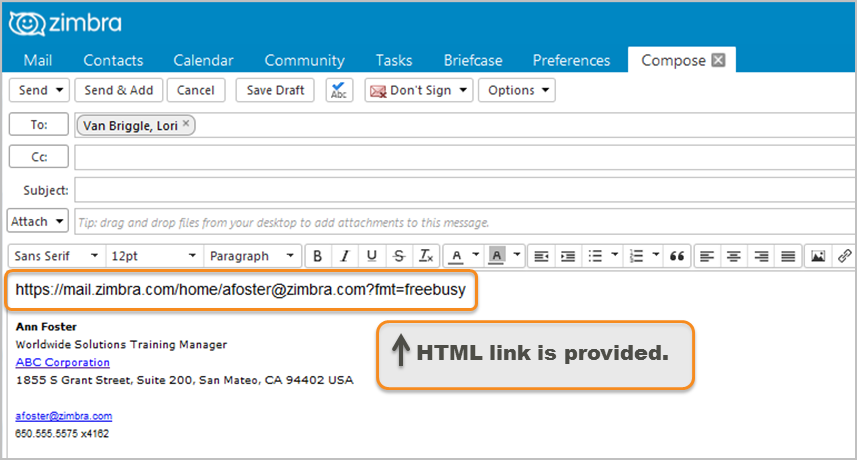The image size is (857, 460).
Task: Expand the Send dropdown arrow
Action: click(60, 90)
